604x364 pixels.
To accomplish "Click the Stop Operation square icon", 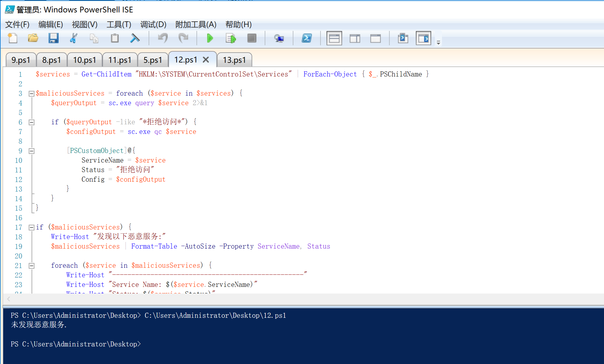I will click(252, 38).
